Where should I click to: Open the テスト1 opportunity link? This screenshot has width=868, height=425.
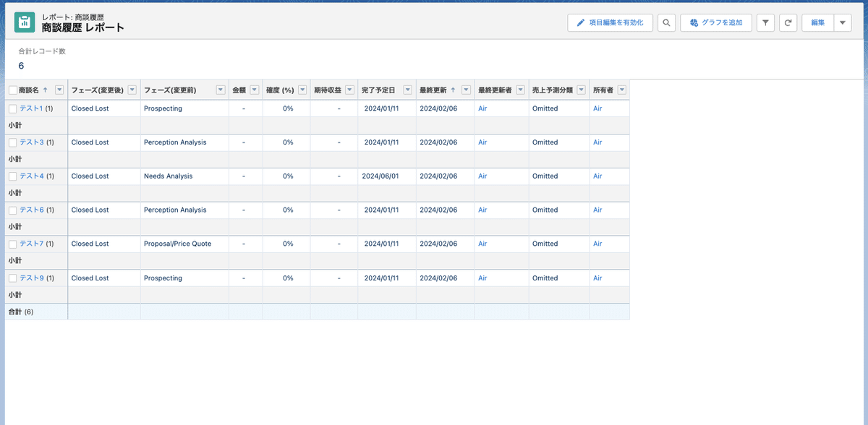coord(31,108)
